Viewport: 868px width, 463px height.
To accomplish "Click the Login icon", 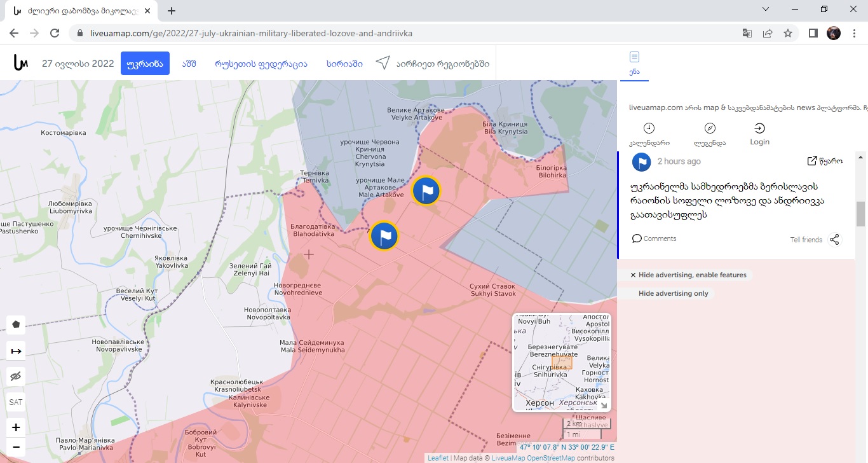I will 759,128.
